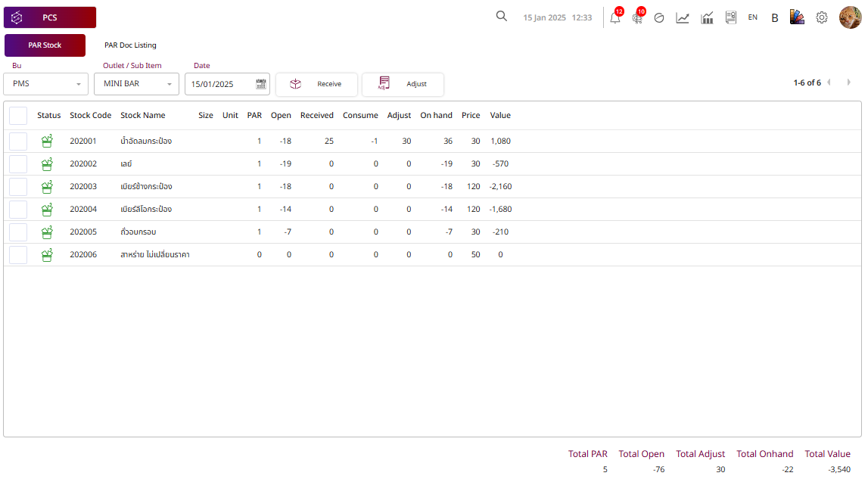Open the document report icon

[730, 17]
